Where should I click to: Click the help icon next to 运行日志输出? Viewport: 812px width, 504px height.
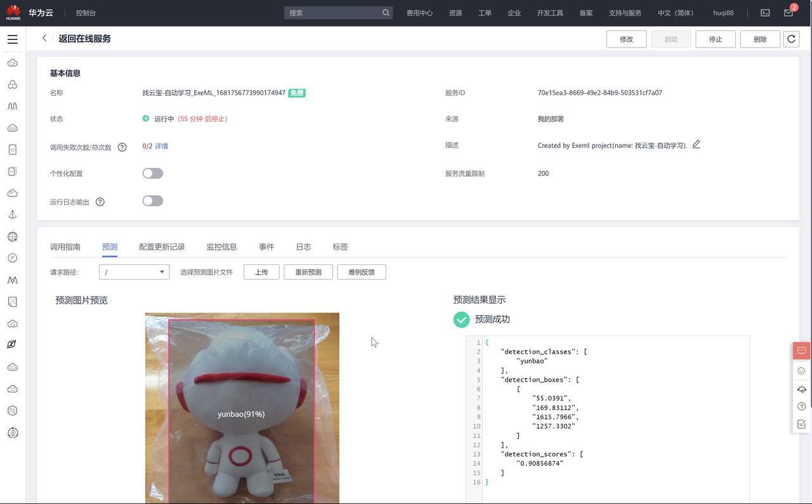(100, 202)
